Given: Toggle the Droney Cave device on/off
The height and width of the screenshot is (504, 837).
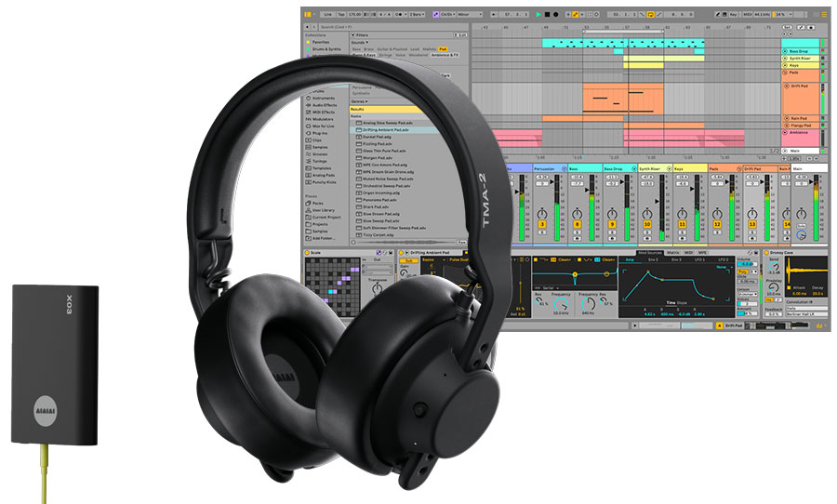Looking at the screenshot, I should tap(766, 253).
